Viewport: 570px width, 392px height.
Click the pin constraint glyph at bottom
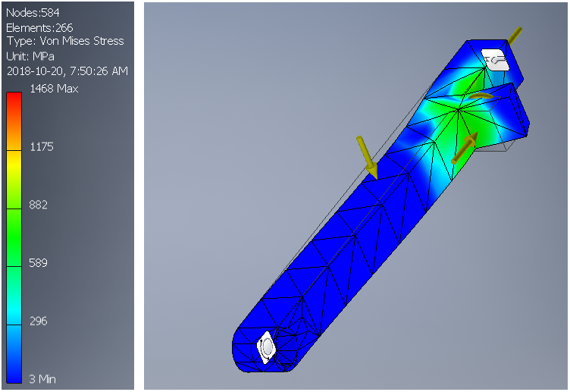pos(266,347)
